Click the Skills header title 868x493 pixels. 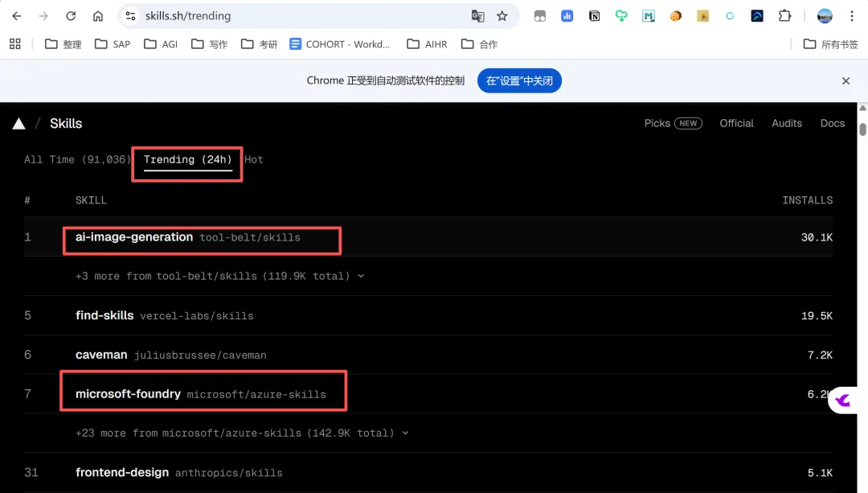66,124
